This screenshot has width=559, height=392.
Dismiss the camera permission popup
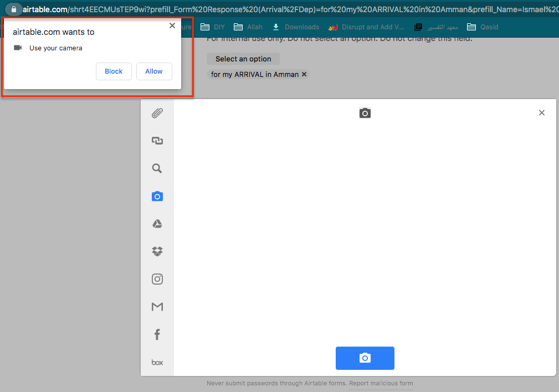[x=172, y=25]
